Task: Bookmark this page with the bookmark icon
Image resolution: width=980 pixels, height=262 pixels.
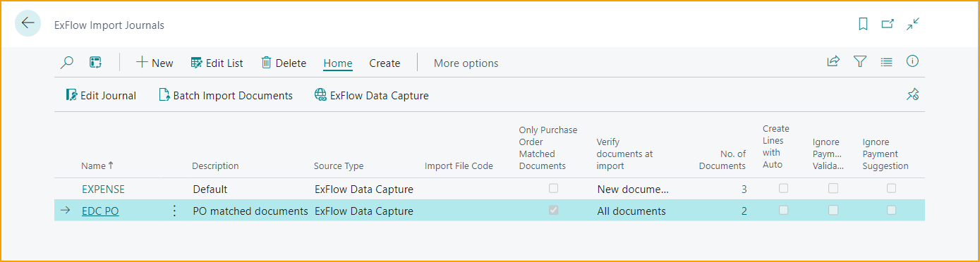Action: click(863, 24)
